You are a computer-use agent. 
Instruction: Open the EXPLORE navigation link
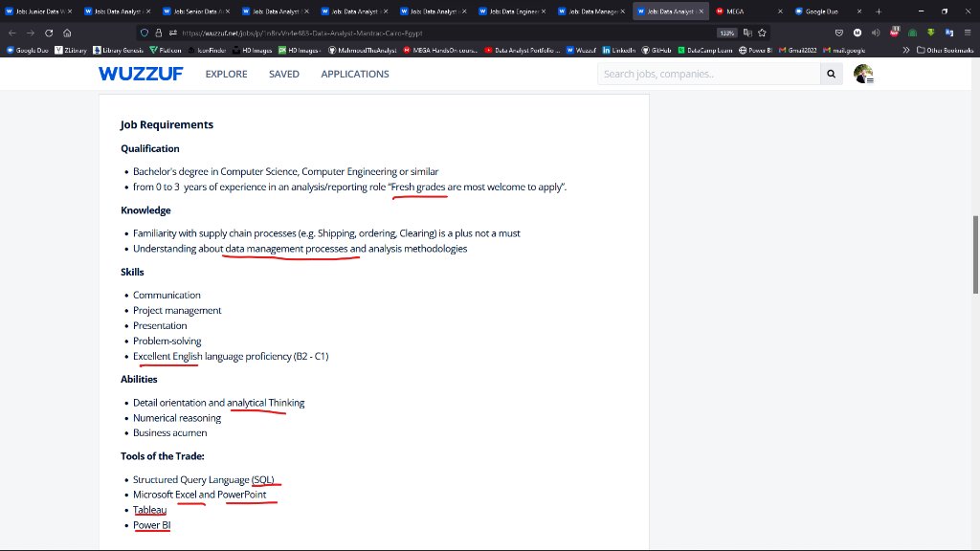pyautogui.click(x=226, y=74)
